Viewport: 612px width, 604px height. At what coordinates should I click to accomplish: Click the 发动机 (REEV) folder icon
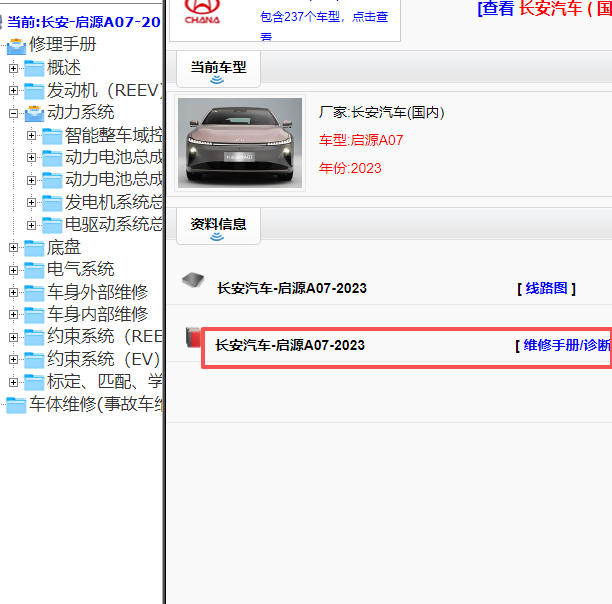pos(34,91)
